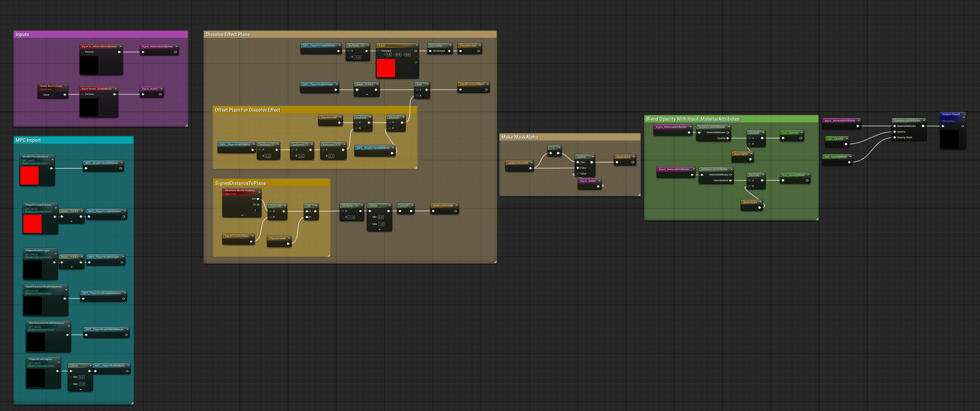Click the red R output pin of 1,0,0 constant
The height and width of the screenshot is (411, 980).
[x=415, y=57]
